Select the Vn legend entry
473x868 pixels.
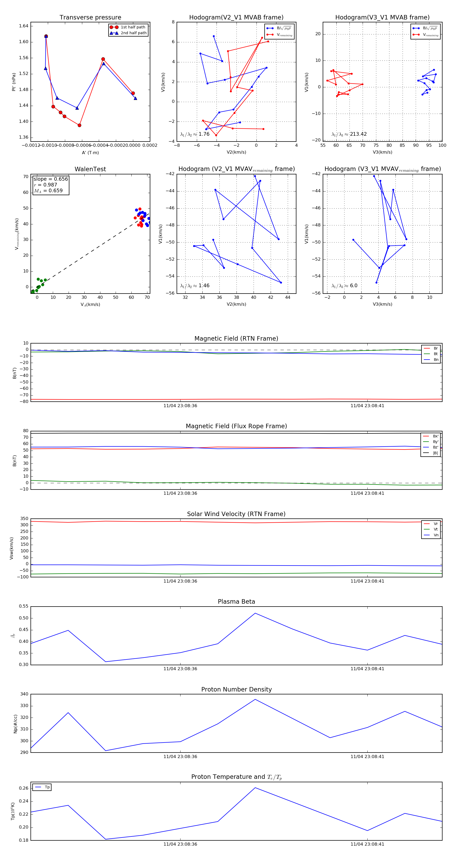pyautogui.click(x=431, y=535)
